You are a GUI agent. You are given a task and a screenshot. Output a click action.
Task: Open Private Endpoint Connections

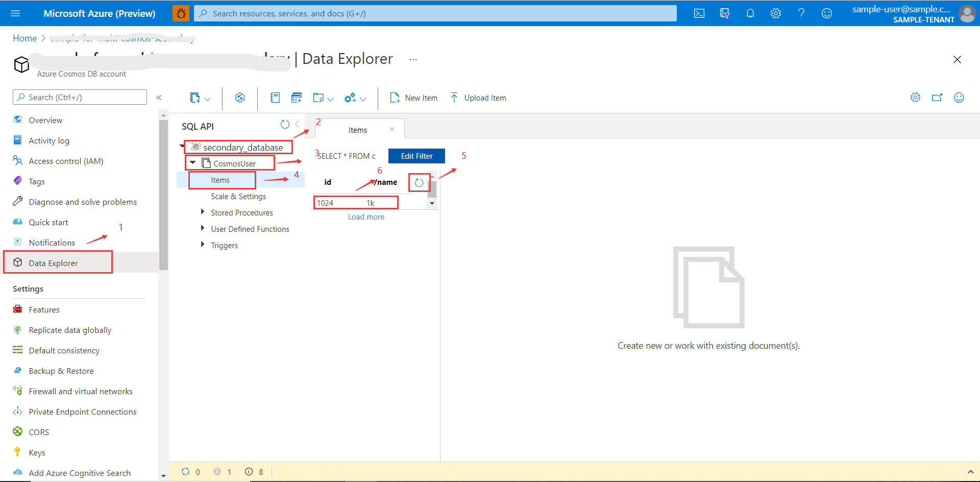(x=83, y=412)
